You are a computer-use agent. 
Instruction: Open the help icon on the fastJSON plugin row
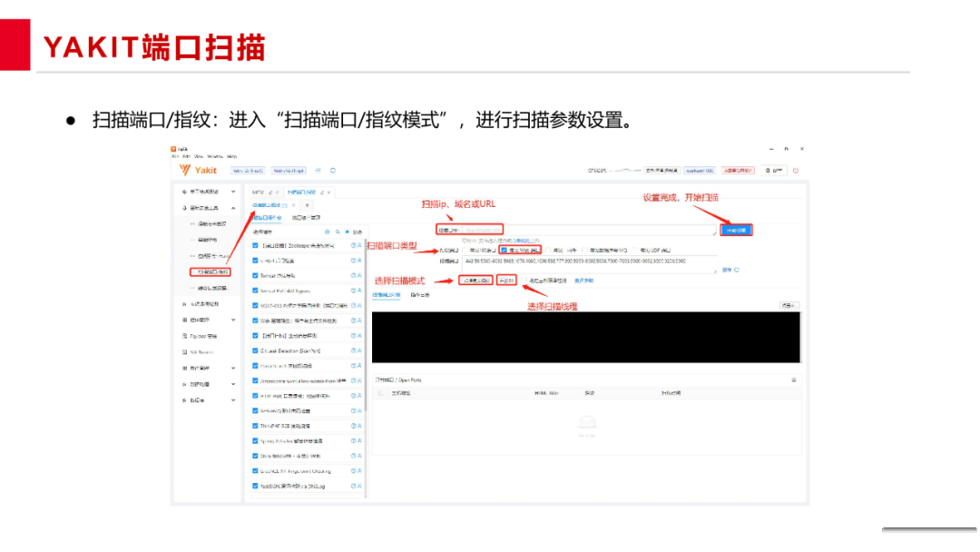pos(353,486)
